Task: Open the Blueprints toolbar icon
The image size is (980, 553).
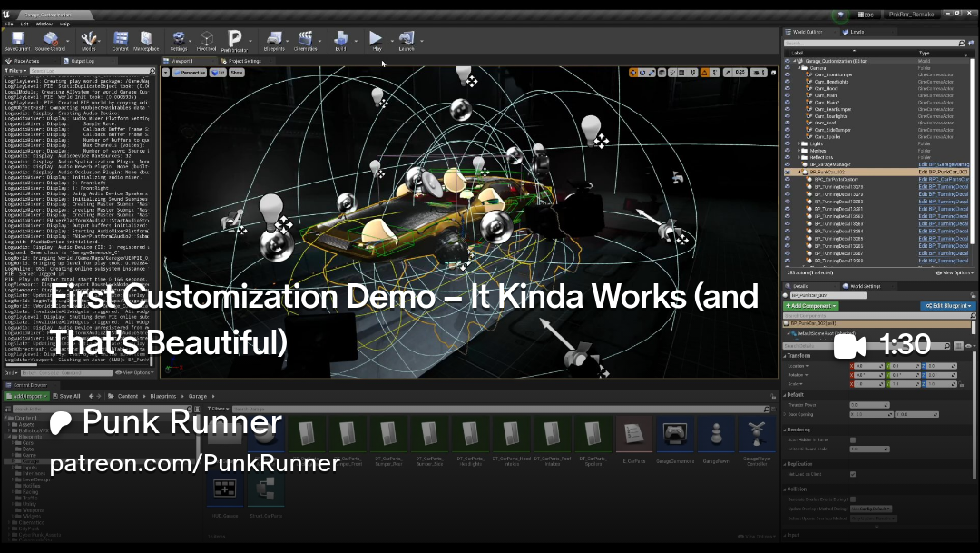Action: (x=274, y=39)
